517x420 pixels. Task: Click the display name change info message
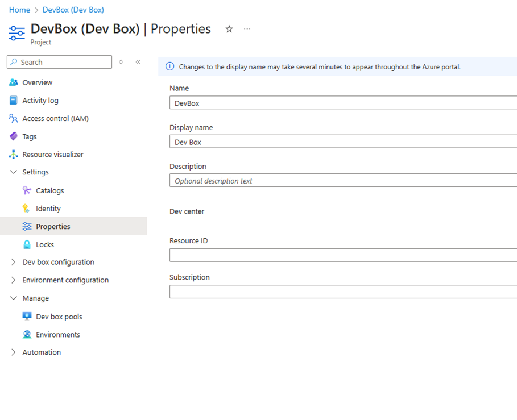point(320,67)
